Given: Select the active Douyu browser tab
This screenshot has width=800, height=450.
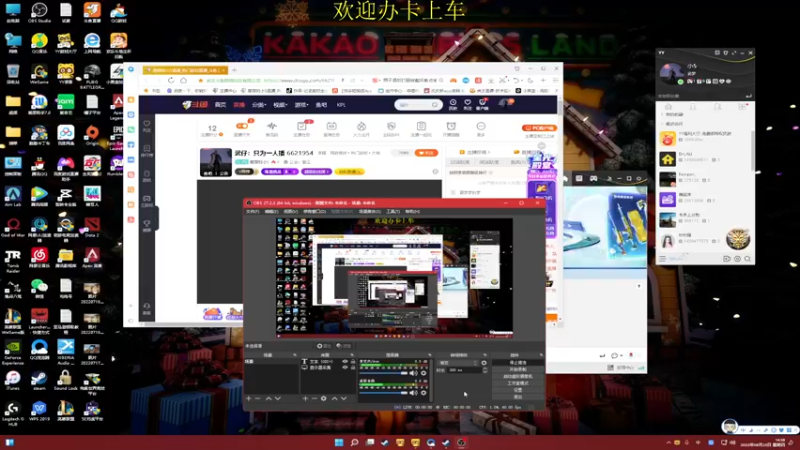Looking at the screenshot, I should [x=185, y=70].
